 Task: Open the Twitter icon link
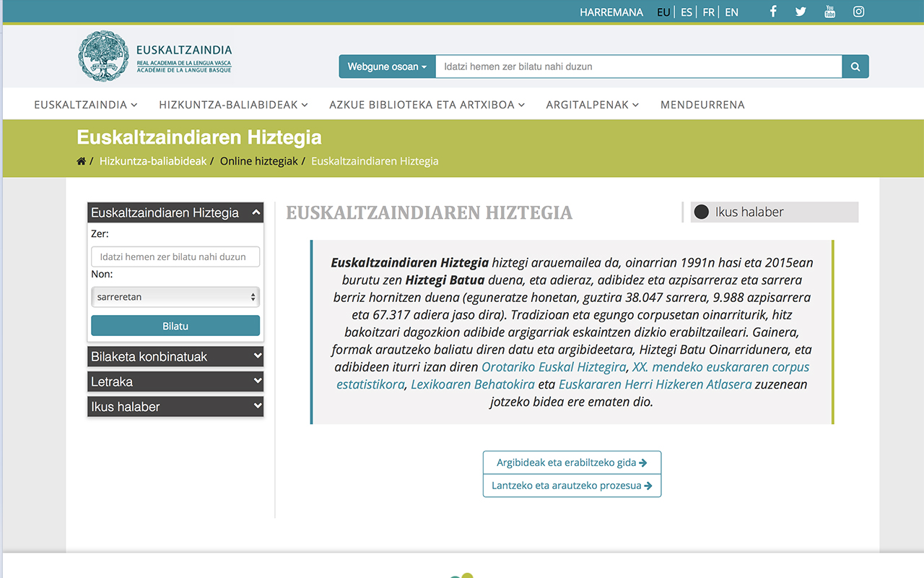pos(801,12)
